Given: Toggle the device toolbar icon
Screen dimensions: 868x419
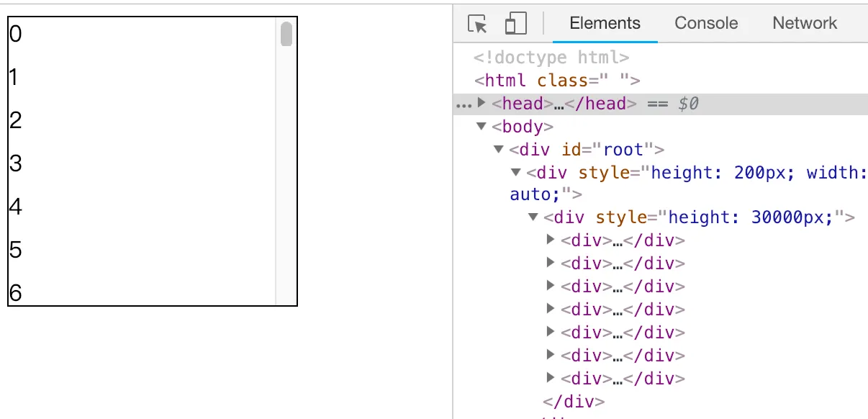Looking at the screenshot, I should [x=515, y=23].
